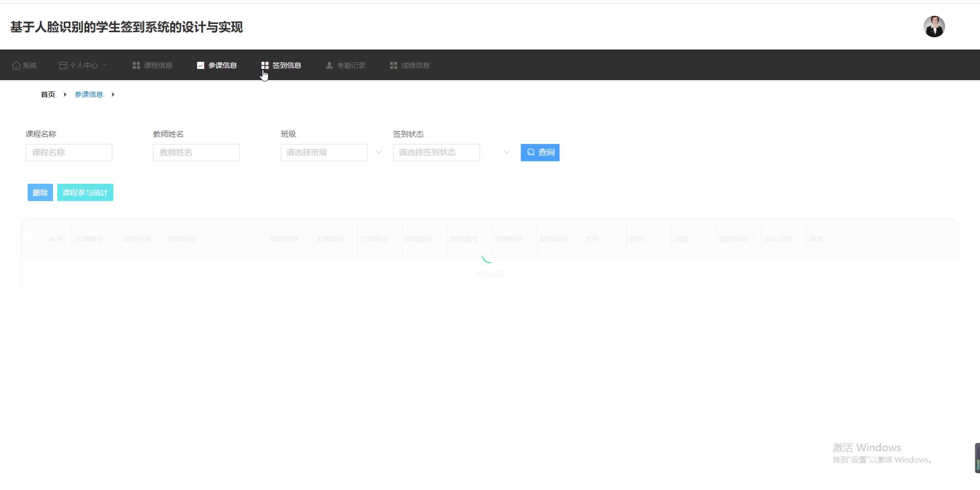Focus the 教师姓名 input field
Screen dimensions: 980x490
197,153
